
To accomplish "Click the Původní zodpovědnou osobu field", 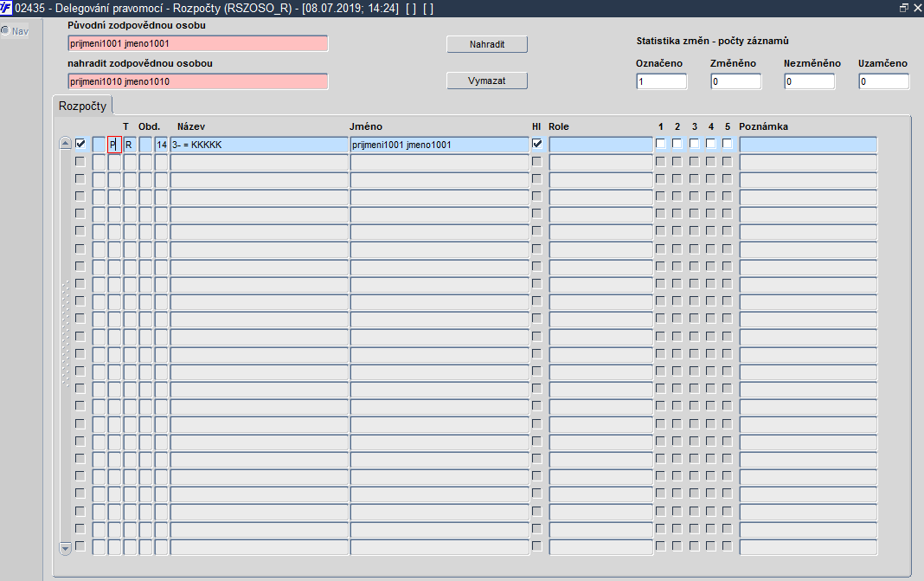I will pyautogui.click(x=198, y=43).
